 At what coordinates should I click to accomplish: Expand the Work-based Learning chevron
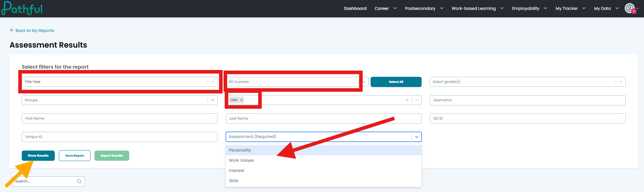tap(502, 8)
